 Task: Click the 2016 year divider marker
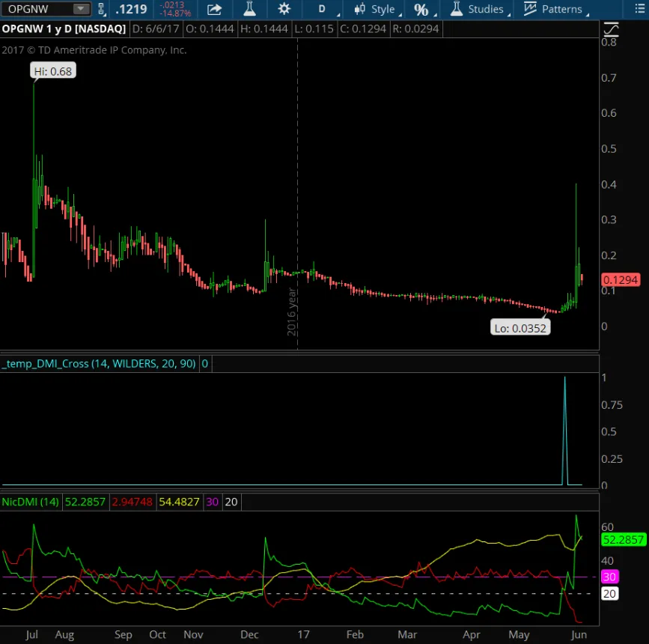tap(293, 311)
